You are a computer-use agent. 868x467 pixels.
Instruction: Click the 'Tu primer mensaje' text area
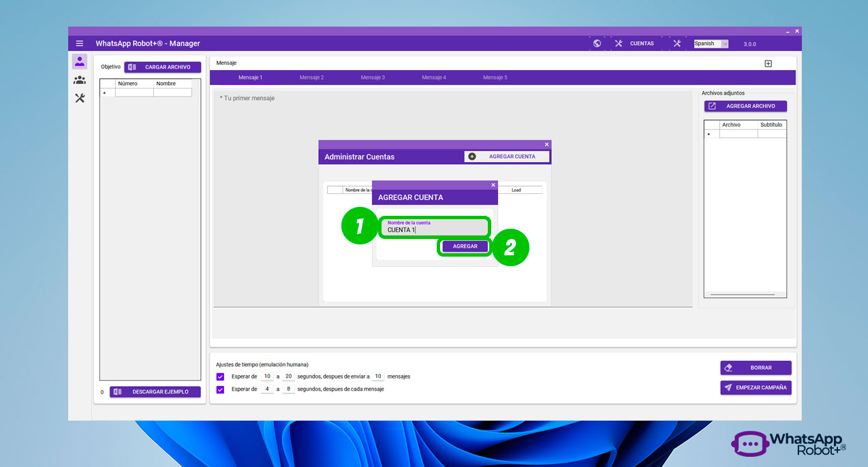click(452, 197)
